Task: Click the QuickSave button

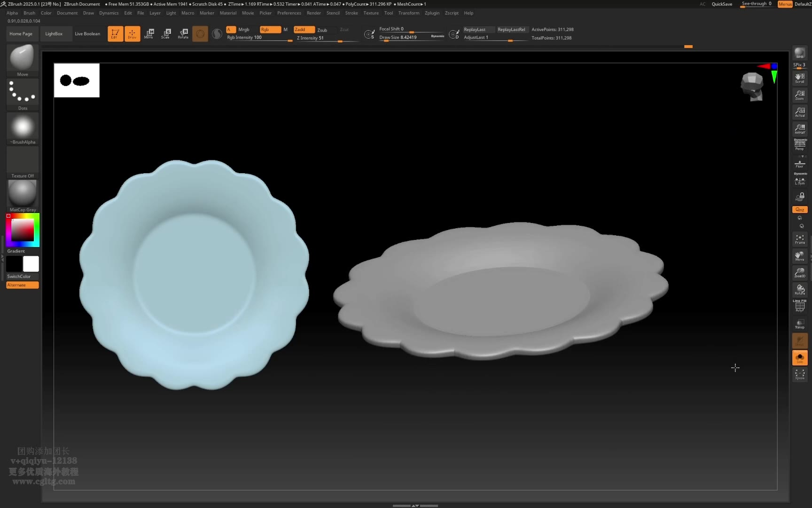Action: tap(721, 4)
